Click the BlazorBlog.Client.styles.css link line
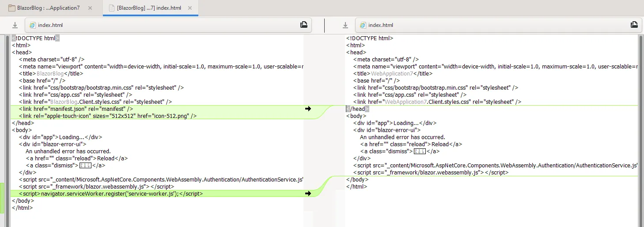Viewport: 644px width, 227px height. point(95,102)
